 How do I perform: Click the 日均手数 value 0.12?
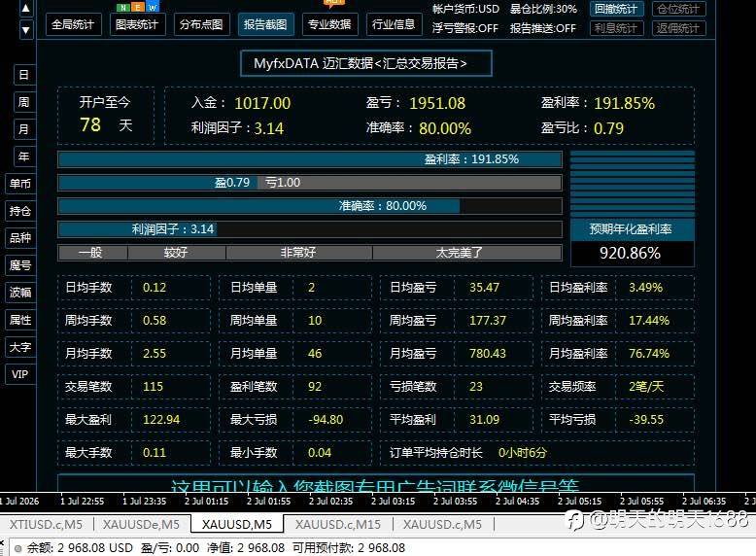tap(155, 288)
